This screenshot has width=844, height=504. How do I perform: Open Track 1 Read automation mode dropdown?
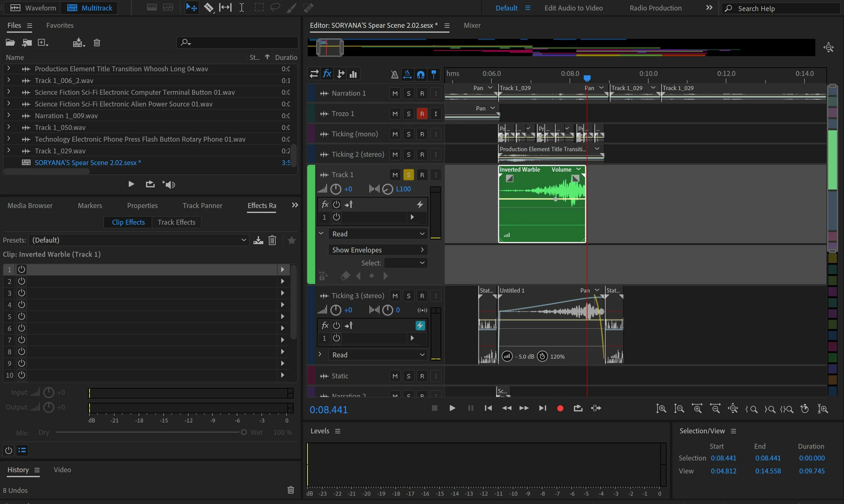pos(378,234)
